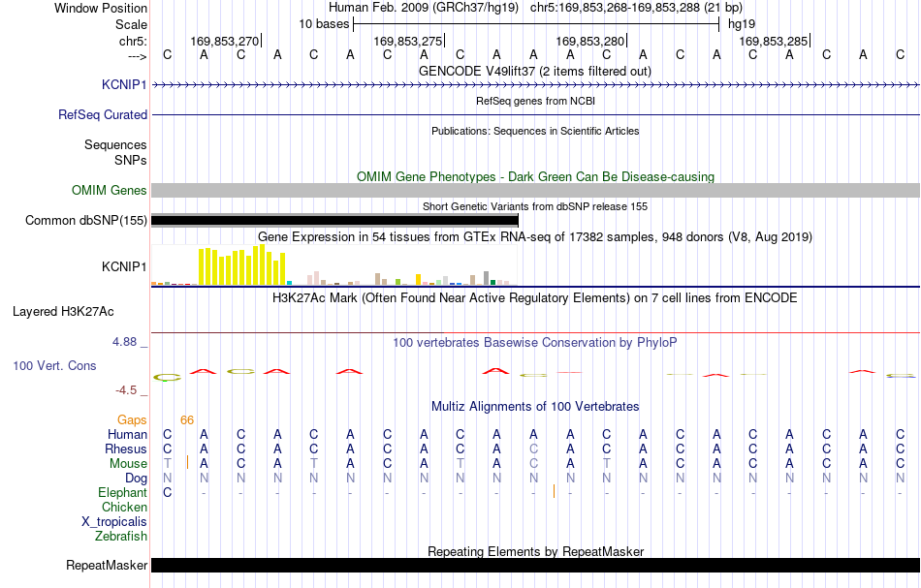Screen dimensions: 921x588
Task: Click the orange insertion mark in the Mouse row
Action: pos(187,462)
